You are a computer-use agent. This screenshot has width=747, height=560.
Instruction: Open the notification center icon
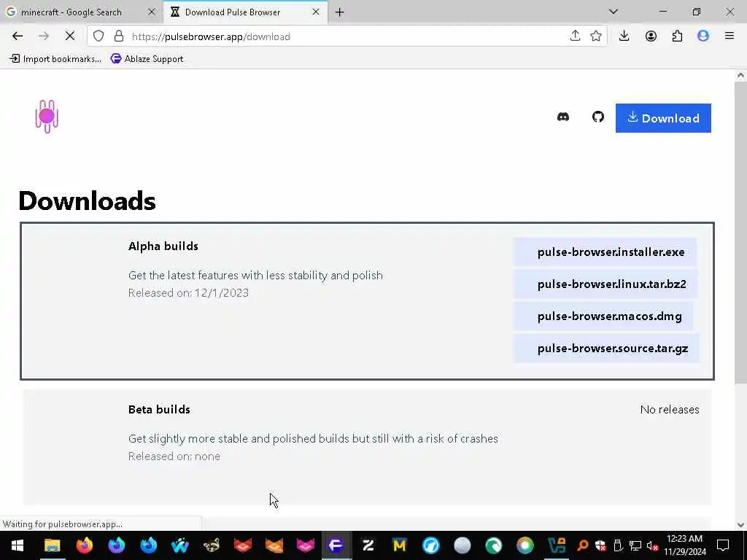click(x=723, y=545)
